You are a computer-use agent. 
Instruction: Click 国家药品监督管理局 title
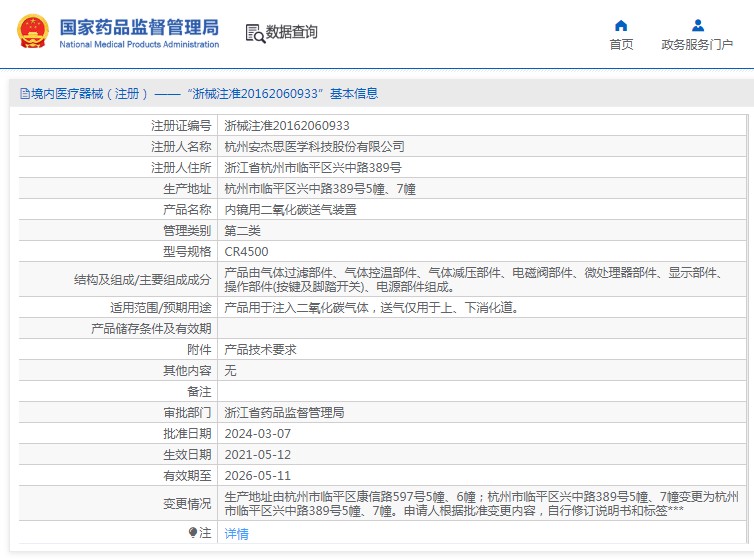click(139, 27)
